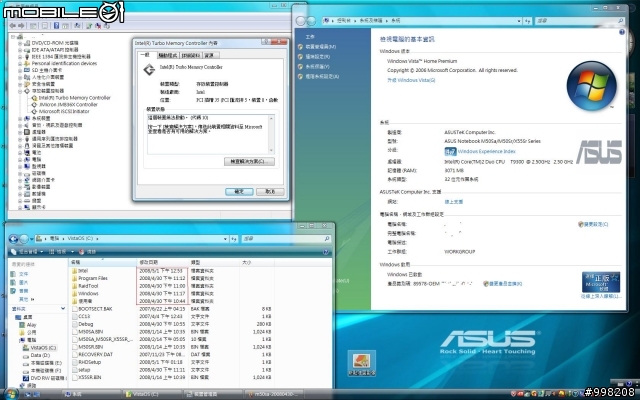Image resolution: width=640 pixels, height=400 pixels.
Task: Click the Microsoft genuine software badge
Action: click(x=601, y=282)
